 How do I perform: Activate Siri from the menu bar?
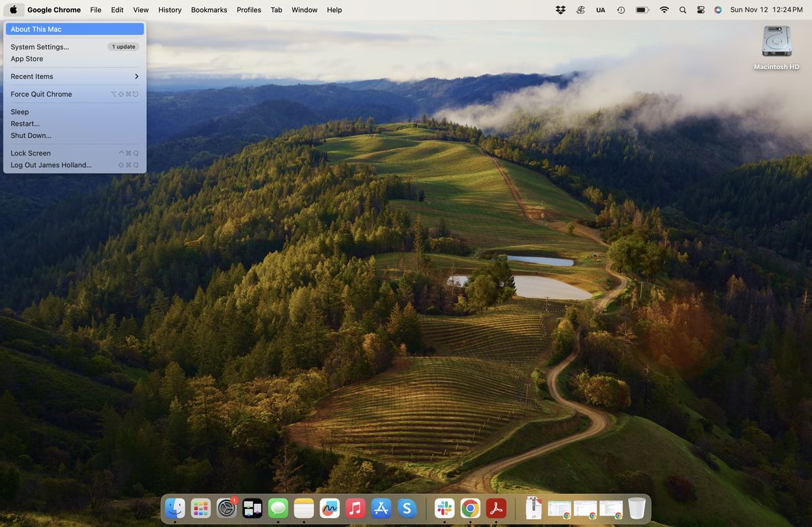tap(718, 10)
